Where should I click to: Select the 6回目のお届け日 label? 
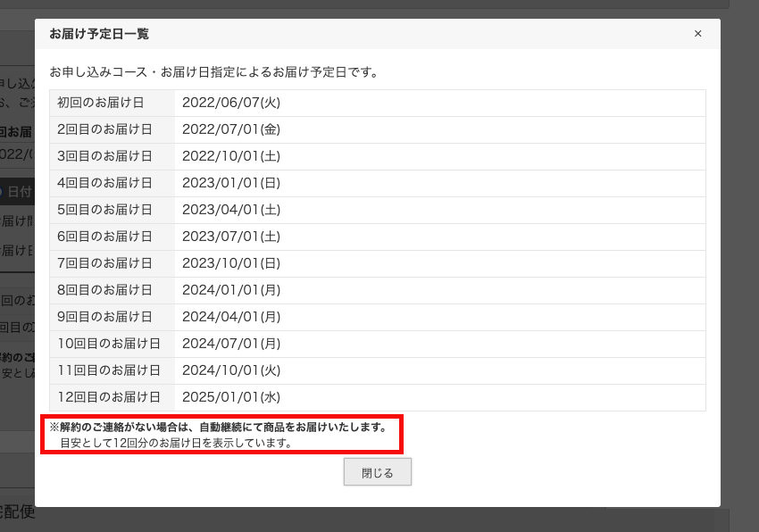[x=104, y=237]
